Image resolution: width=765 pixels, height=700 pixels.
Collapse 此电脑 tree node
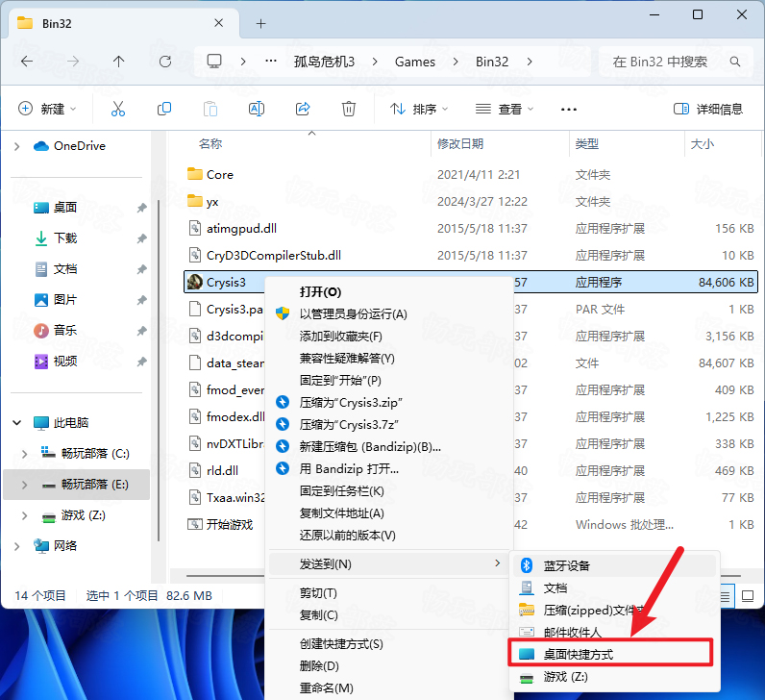click(x=17, y=422)
